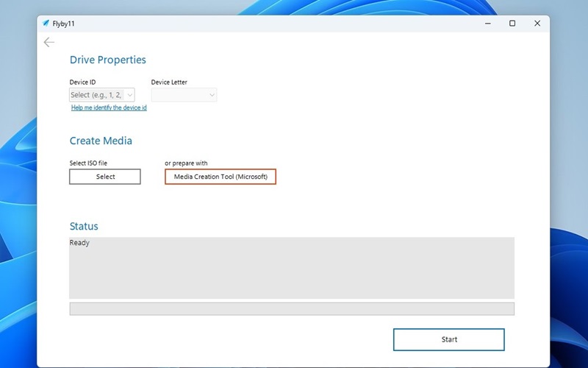Click the Status heading

(x=84, y=226)
